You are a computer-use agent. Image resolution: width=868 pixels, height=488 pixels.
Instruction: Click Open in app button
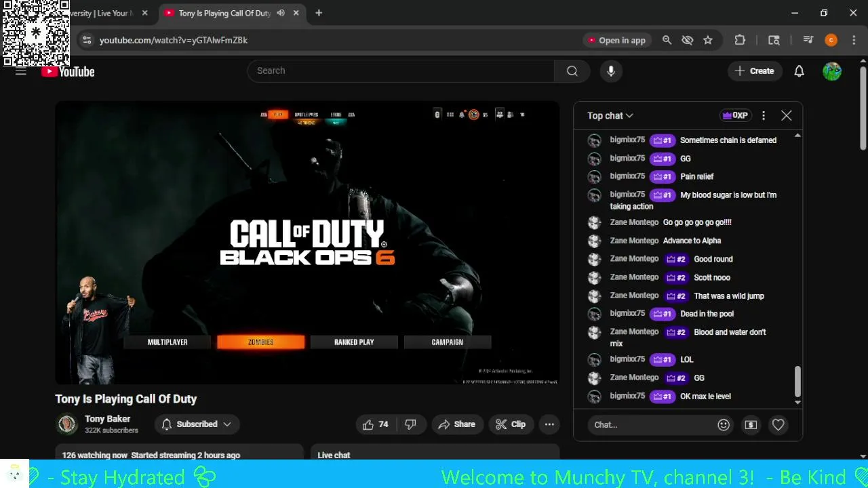(x=617, y=40)
